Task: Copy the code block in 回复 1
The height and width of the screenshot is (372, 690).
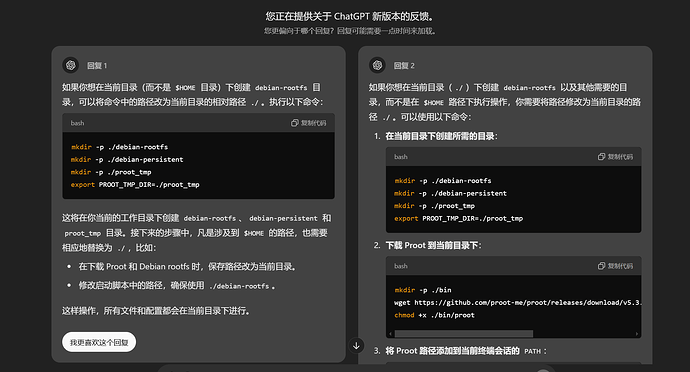Action: pos(308,123)
